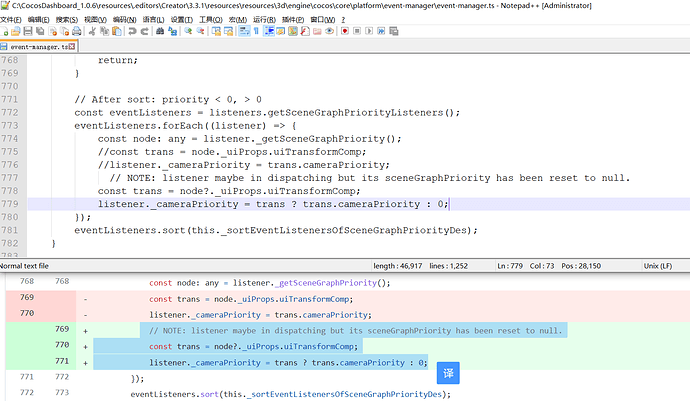The image size is (690, 401).
Task: Click line number 779 in the editor margin
Action: (x=10, y=204)
